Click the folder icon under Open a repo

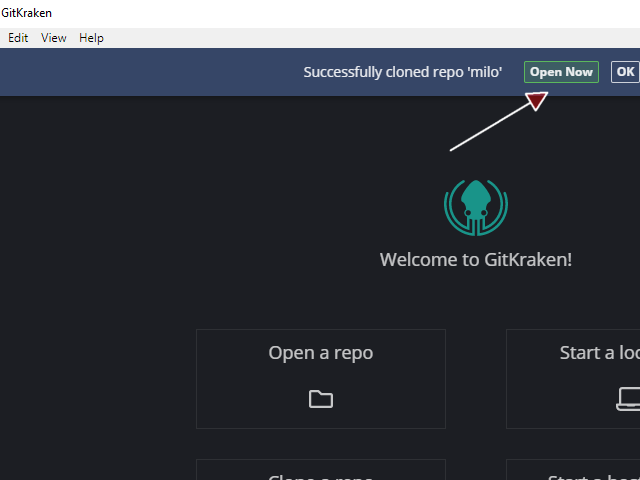321,399
